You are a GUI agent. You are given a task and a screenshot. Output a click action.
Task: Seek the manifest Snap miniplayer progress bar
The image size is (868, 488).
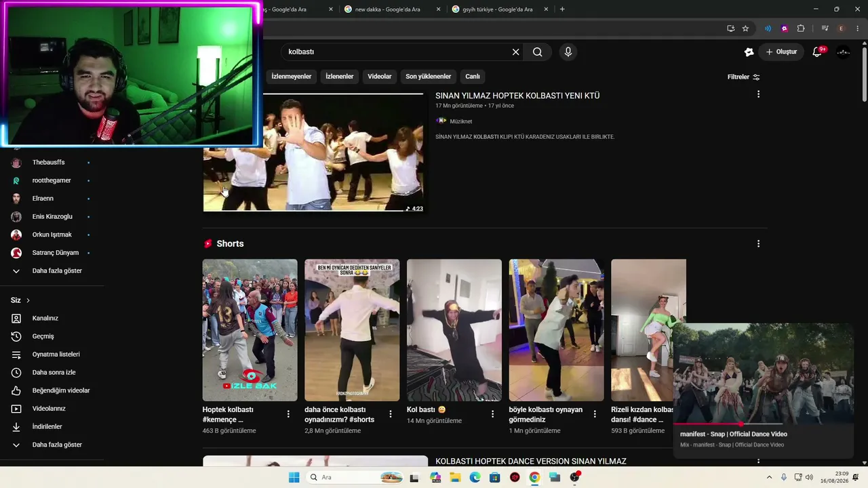[x=763, y=424]
